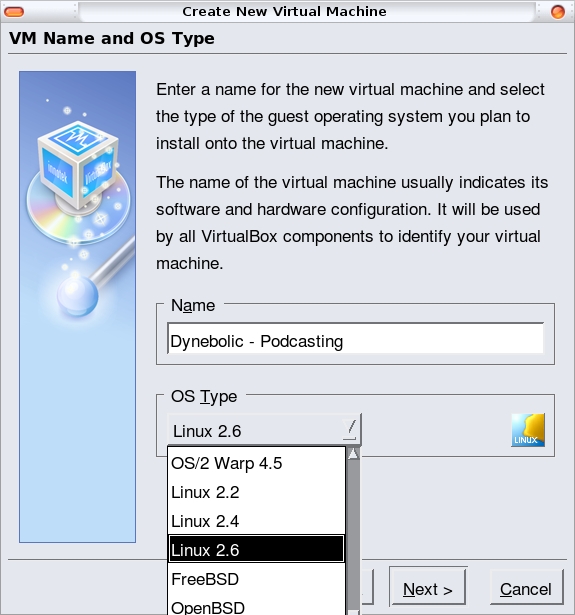Screen dimensions: 575x615
Task: Click the Cancel button
Action: (526, 588)
